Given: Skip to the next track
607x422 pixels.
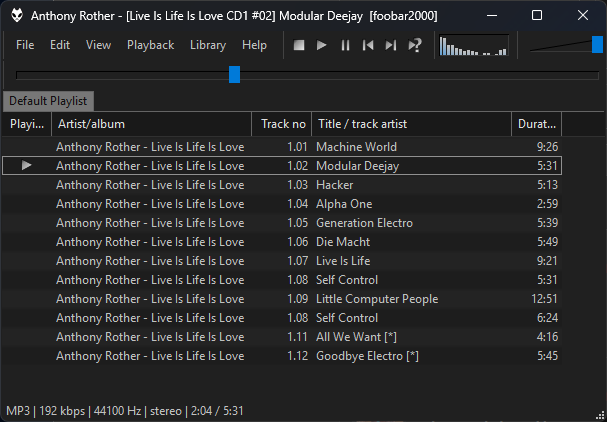Looking at the screenshot, I should pos(391,45).
